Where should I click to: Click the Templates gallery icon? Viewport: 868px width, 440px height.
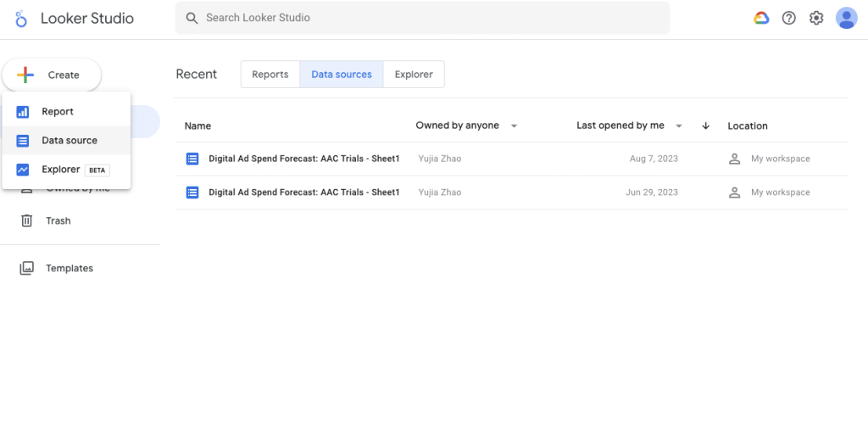click(26, 269)
